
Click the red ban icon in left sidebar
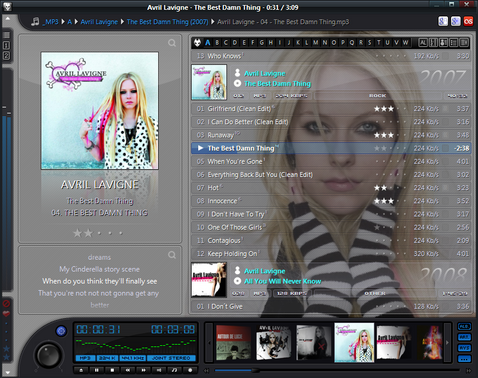pyautogui.click(x=6, y=304)
